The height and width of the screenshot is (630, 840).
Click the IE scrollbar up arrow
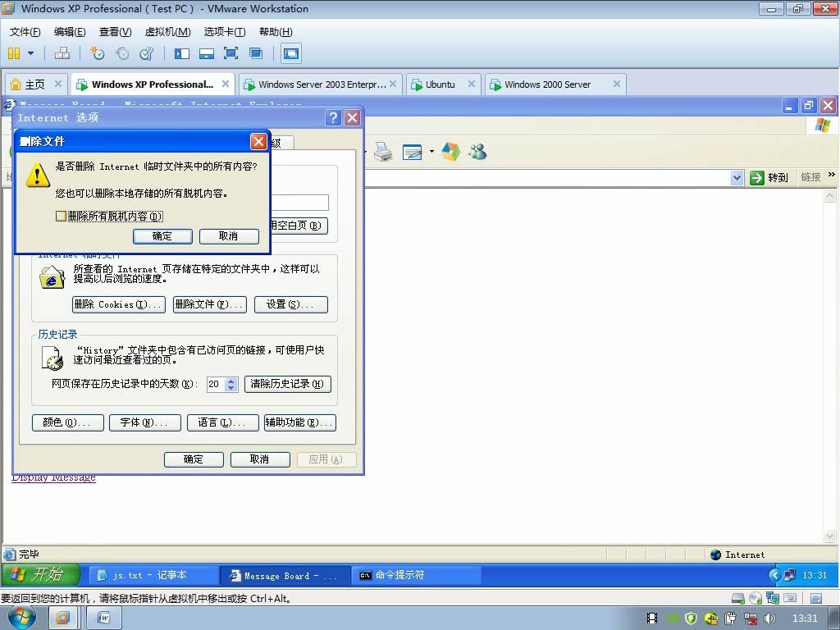coord(829,195)
